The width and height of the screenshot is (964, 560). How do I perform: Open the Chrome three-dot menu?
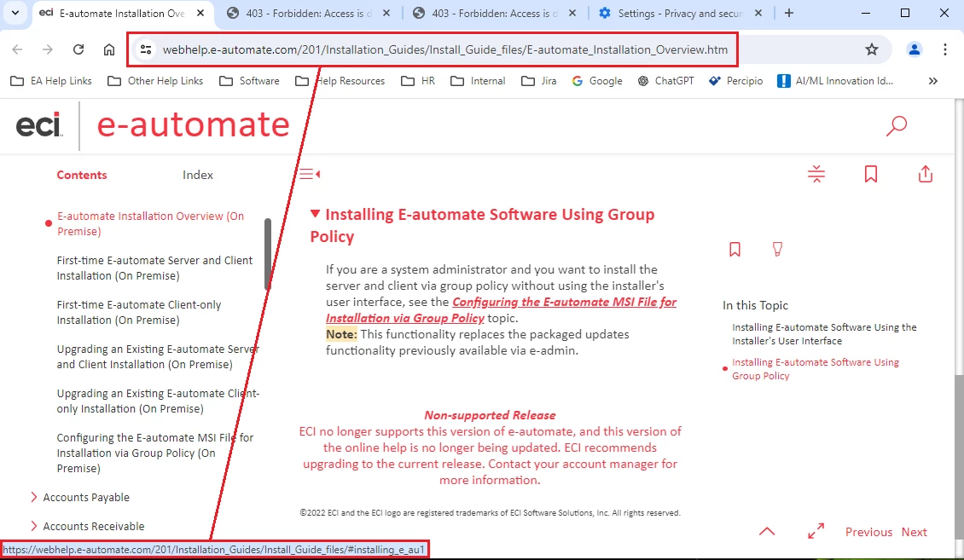pos(945,49)
